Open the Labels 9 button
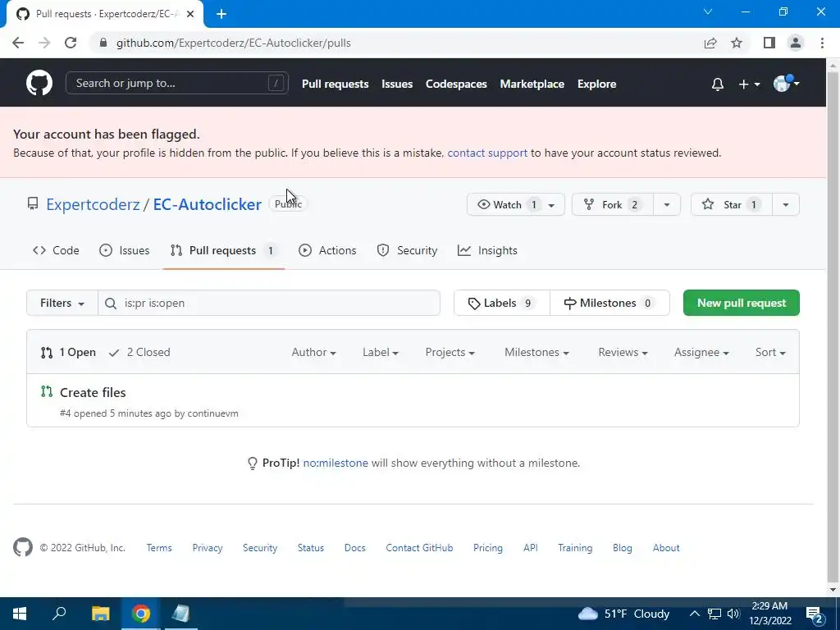The image size is (840, 630). click(x=502, y=303)
